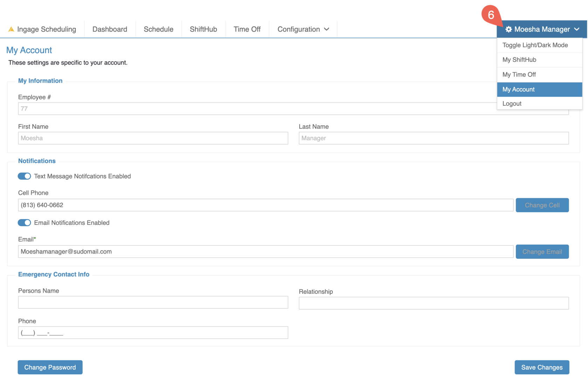This screenshot has height=389, width=588.
Task: Focus the Relationship input field
Action: (433, 303)
